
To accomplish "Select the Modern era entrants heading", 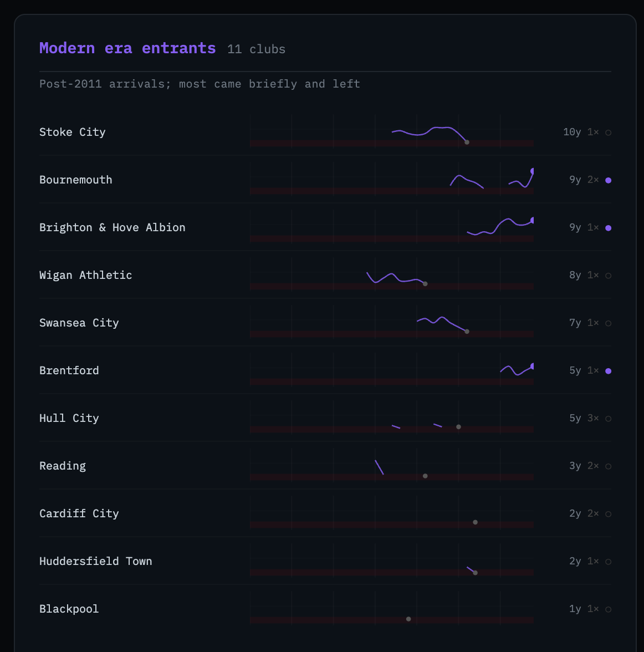I will click(127, 48).
